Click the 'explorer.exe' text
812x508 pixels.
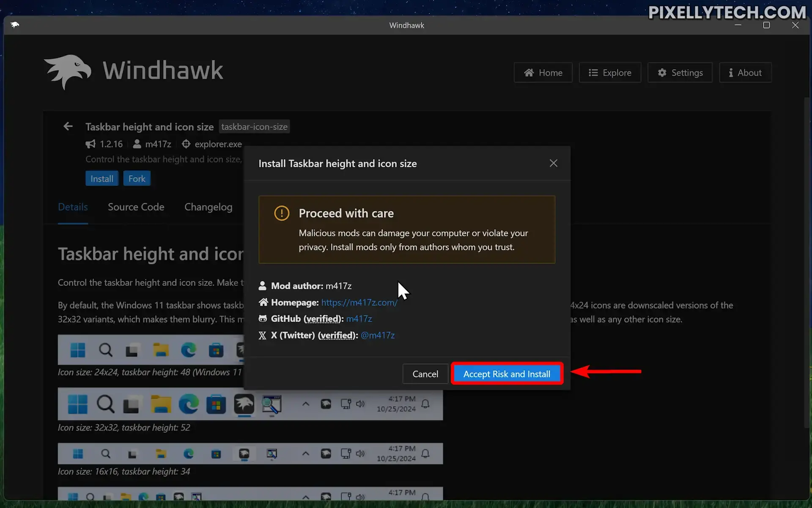pyautogui.click(x=218, y=144)
